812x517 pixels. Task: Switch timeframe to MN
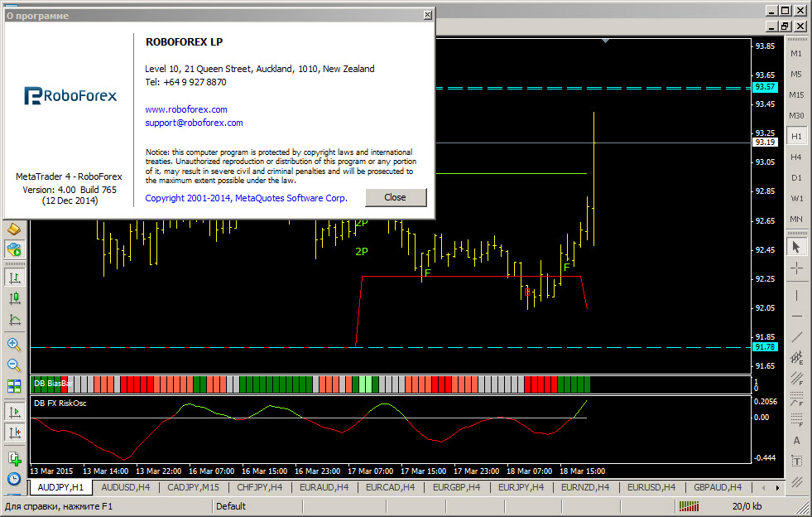(x=796, y=220)
